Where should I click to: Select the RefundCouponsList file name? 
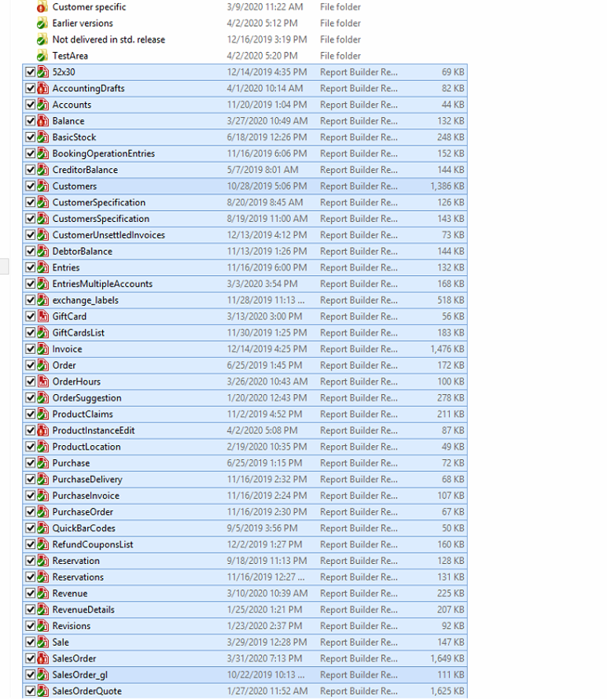pos(93,544)
